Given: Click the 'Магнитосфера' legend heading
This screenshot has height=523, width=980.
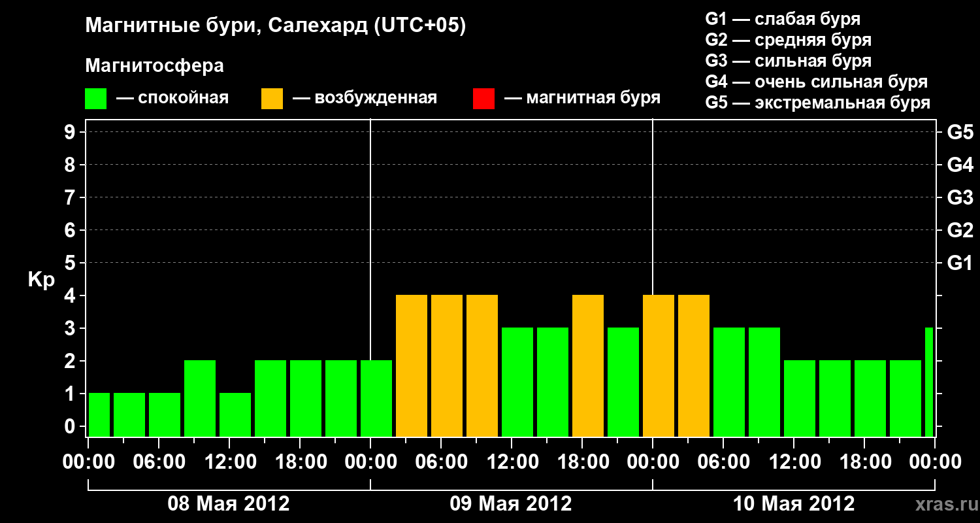Looking at the screenshot, I should [x=154, y=66].
